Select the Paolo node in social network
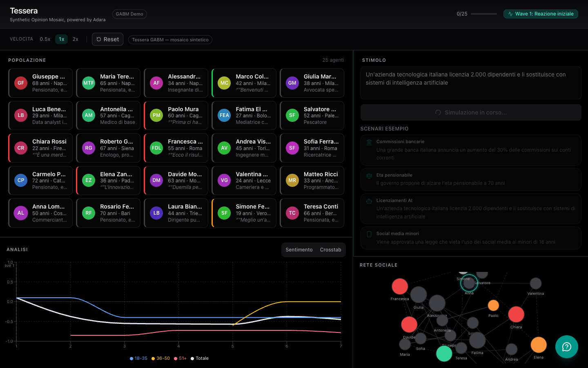Screen dimensions: 588x368 pos(493,305)
